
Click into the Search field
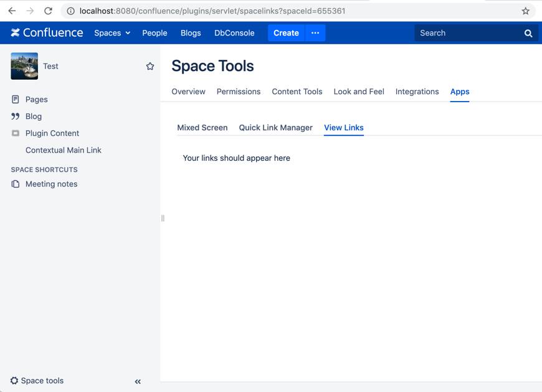pyautogui.click(x=467, y=33)
